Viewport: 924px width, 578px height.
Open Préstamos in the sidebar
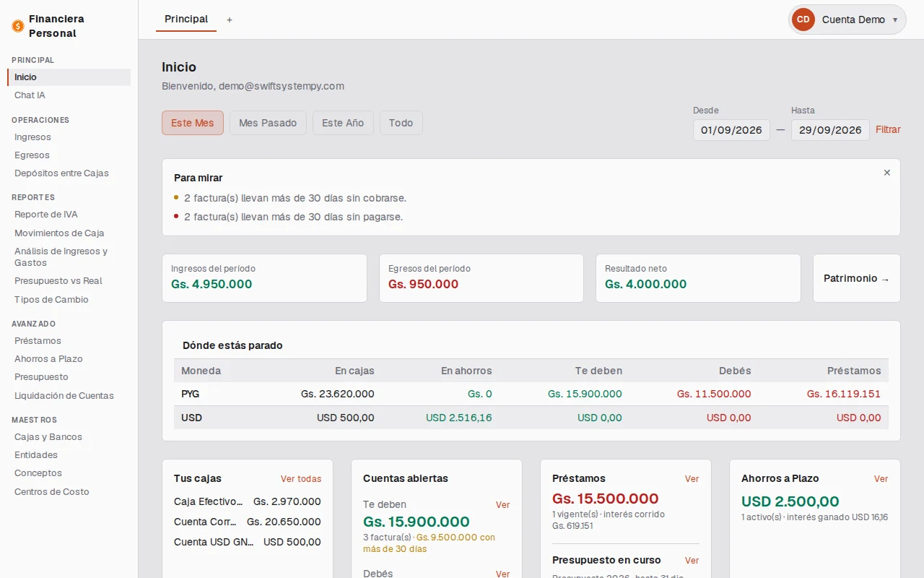[x=69, y=341]
